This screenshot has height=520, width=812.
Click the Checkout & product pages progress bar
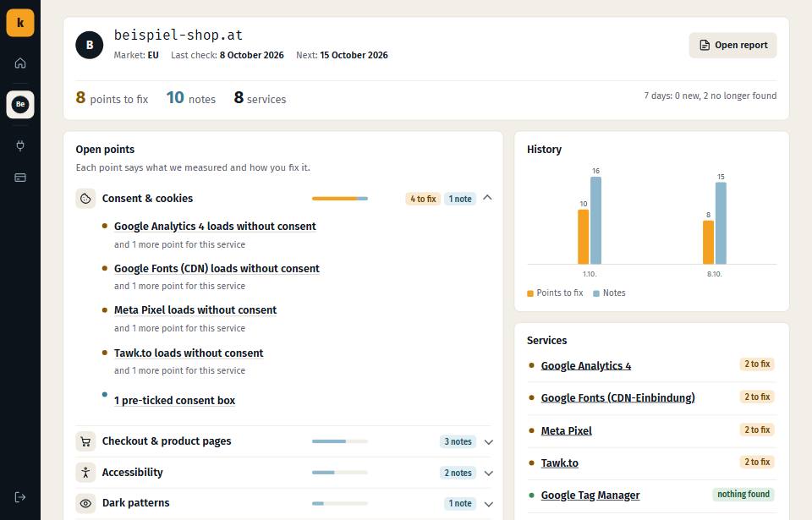(x=340, y=441)
